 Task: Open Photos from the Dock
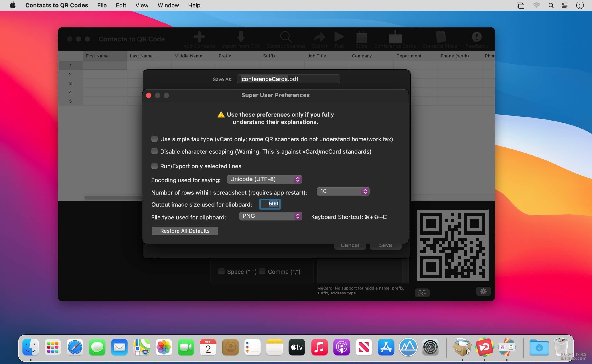tap(164, 347)
